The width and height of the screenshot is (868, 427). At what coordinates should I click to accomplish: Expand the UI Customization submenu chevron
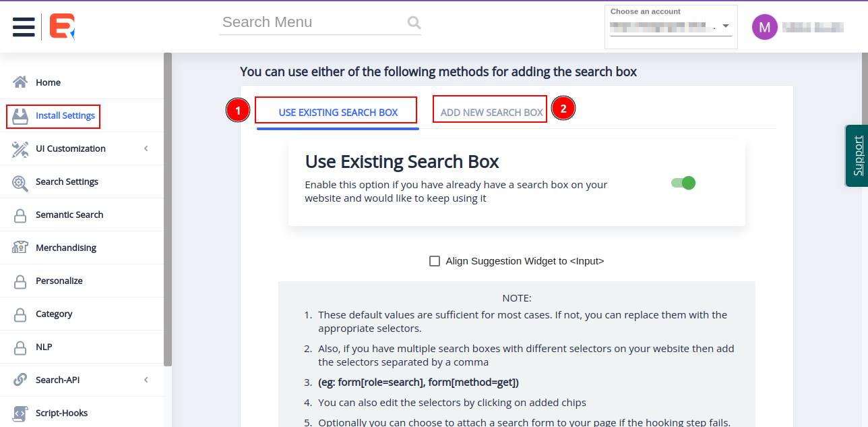[x=146, y=148]
